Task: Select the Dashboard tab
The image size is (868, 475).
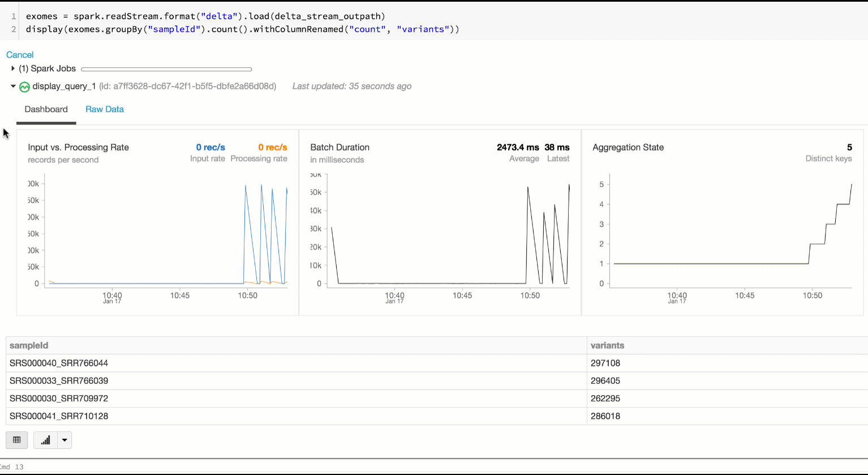Action: tap(46, 109)
